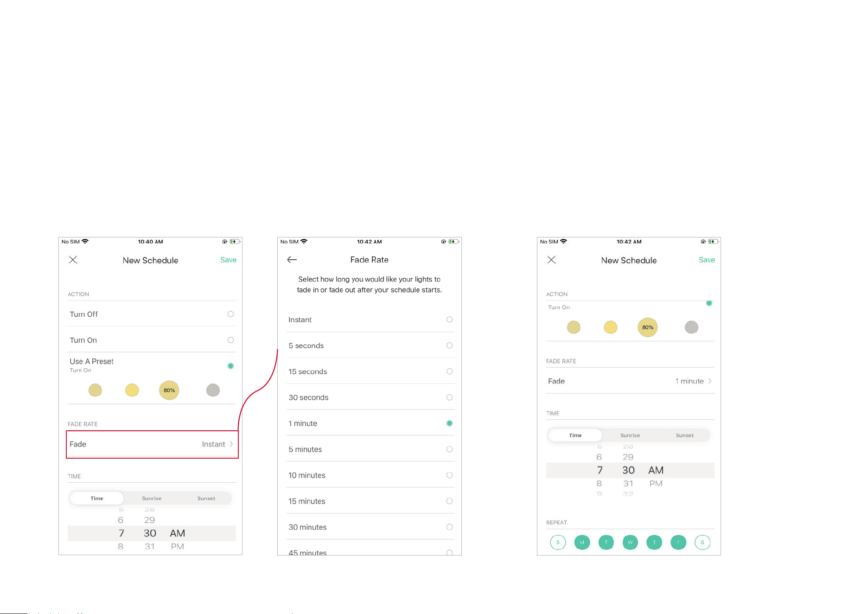
Task: Save the left New Schedule
Action: click(x=228, y=260)
